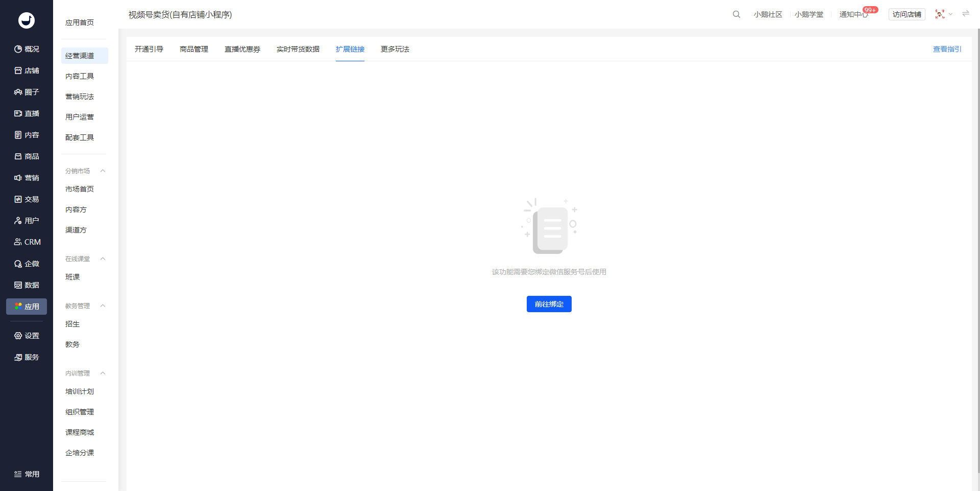Viewport: 980px width, 491px height.
Task: Click the xiaoe logo at top left
Action: tap(27, 20)
